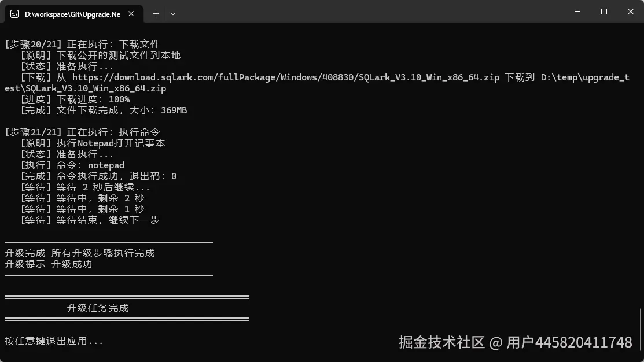Image resolution: width=644 pixels, height=362 pixels.
Task: Open the download.sqlark.com zip URL
Action: (285, 77)
